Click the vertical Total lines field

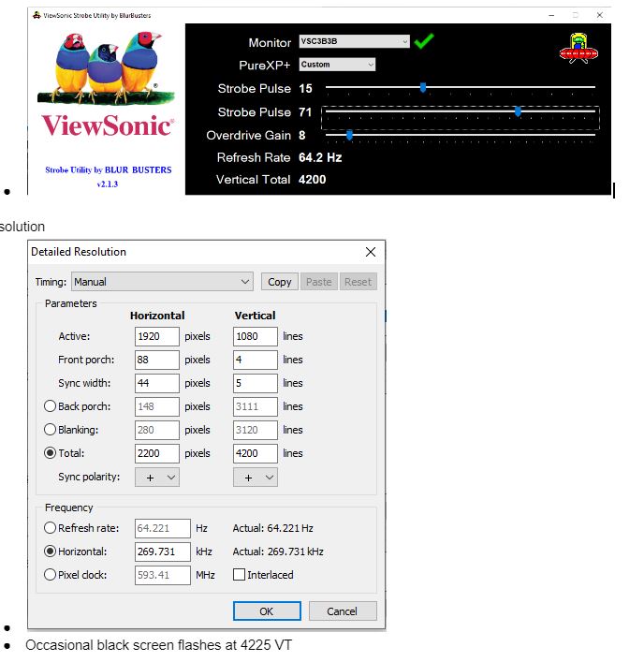255,453
